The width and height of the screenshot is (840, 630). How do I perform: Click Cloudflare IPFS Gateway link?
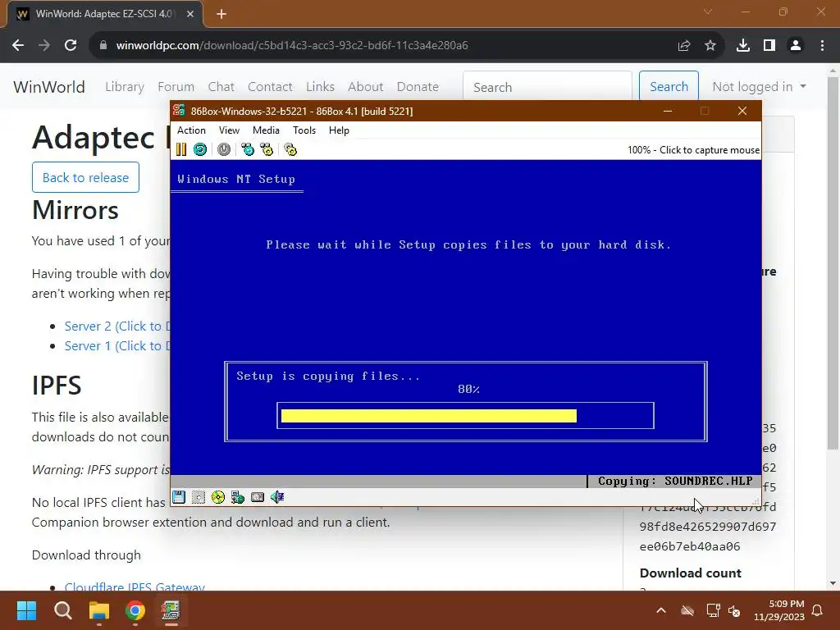pyautogui.click(x=135, y=586)
